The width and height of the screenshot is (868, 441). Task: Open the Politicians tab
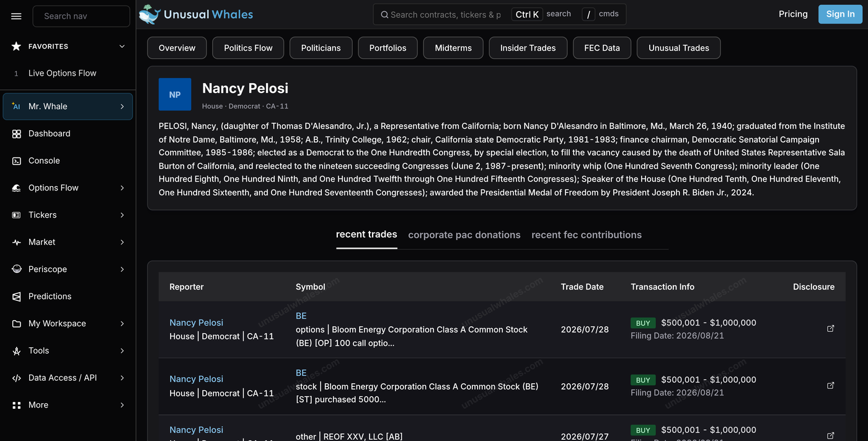click(x=321, y=48)
